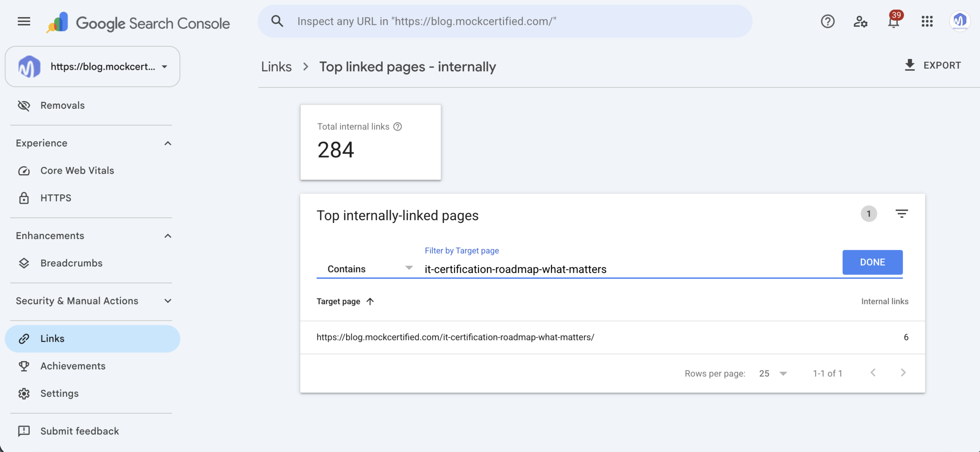Go to the next results page

point(903,373)
